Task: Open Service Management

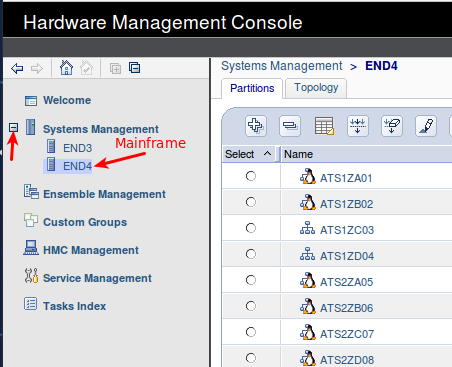Action: (x=97, y=278)
